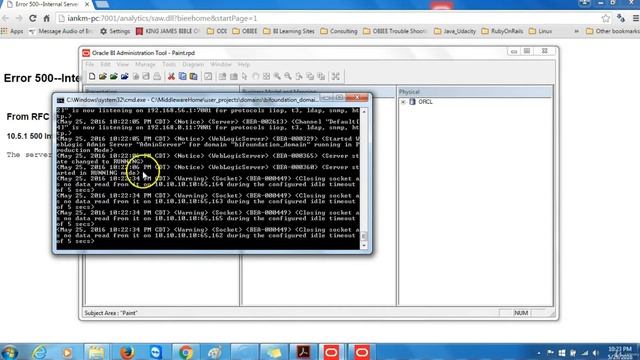640x360 pixels.
Task: Open Adobe Acrobat from the taskbar
Action: (x=303, y=352)
